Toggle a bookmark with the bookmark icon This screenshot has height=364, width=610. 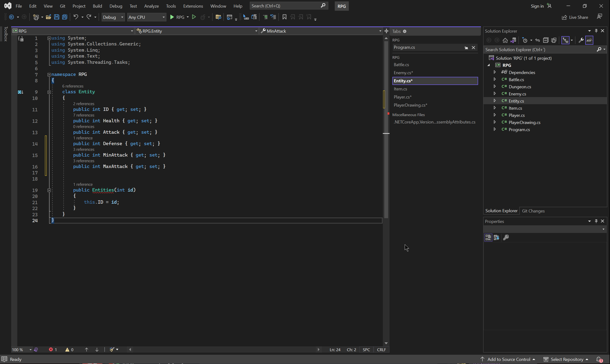coord(284,17)
